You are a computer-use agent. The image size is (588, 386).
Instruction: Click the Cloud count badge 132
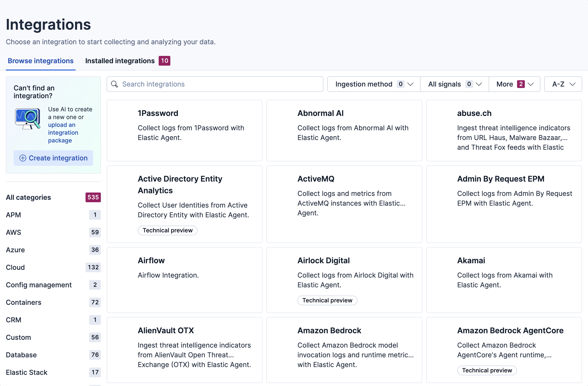click(x=93, y=267)
